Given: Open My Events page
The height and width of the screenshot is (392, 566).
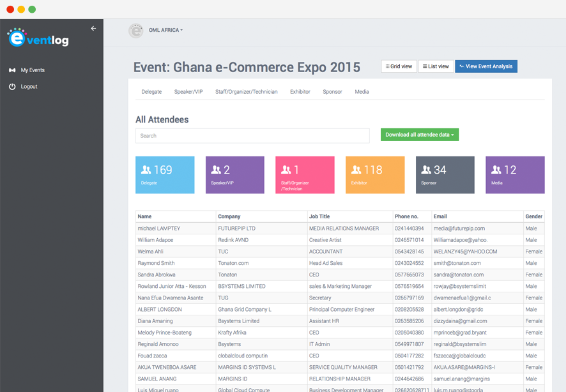Looking at the screenshot, I should 33,70.
